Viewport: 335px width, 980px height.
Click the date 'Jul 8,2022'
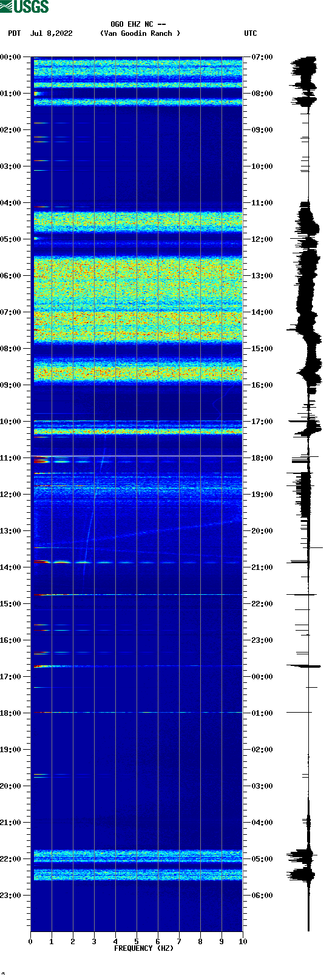point(52,33)
